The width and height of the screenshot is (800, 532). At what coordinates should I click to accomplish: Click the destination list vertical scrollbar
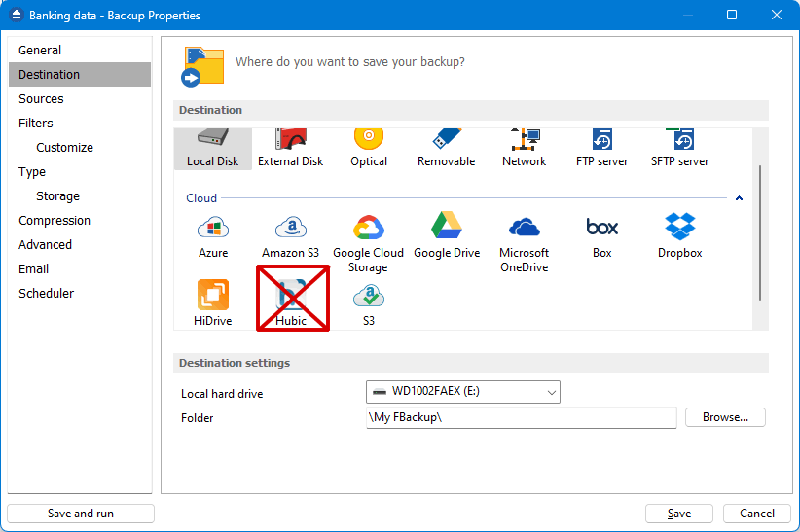coord(760,232)
